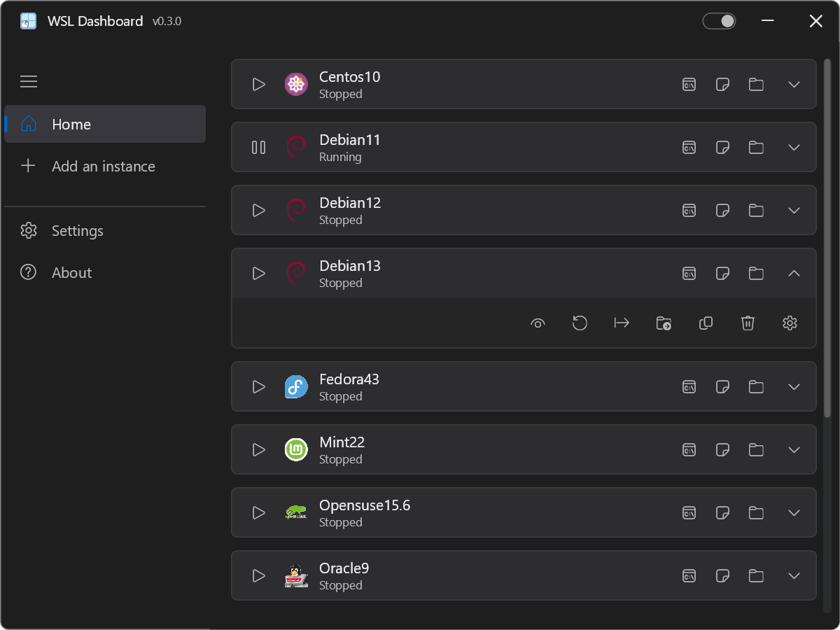Go to the Settings page
Viewport: 840px width, 630px height.
click(x=77, y=231)
